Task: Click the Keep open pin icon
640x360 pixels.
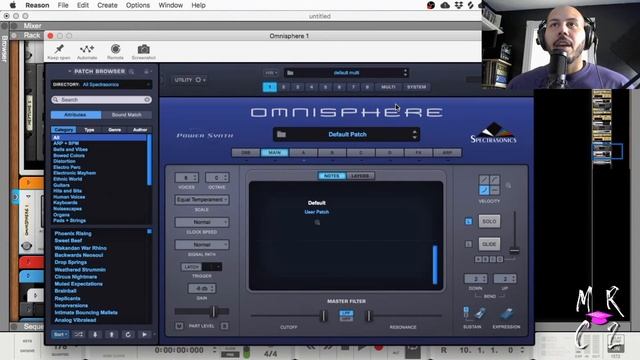Action: pos(59,49)
